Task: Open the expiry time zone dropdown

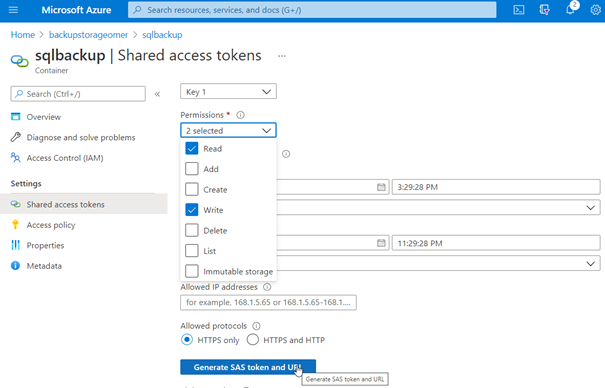Action: point(438,263)
